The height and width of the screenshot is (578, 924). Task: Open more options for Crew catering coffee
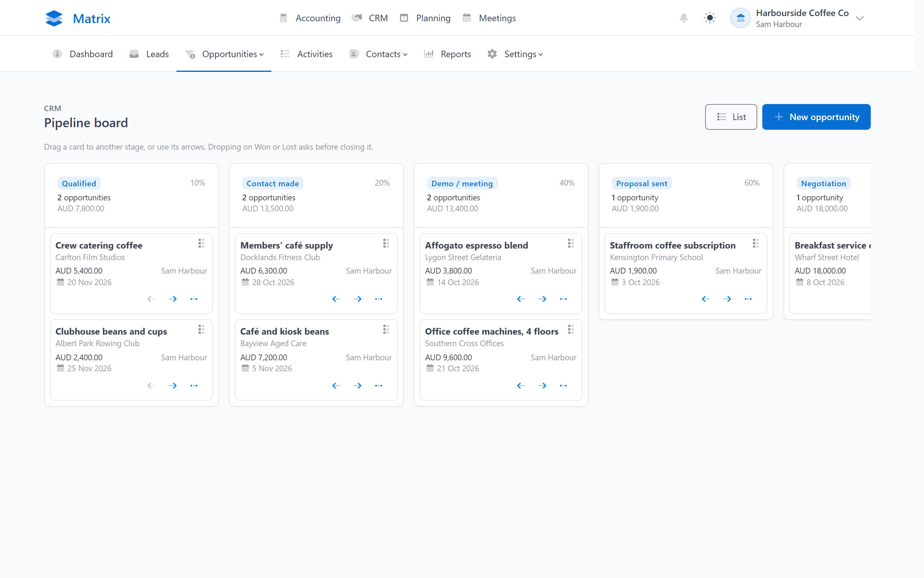194,299
